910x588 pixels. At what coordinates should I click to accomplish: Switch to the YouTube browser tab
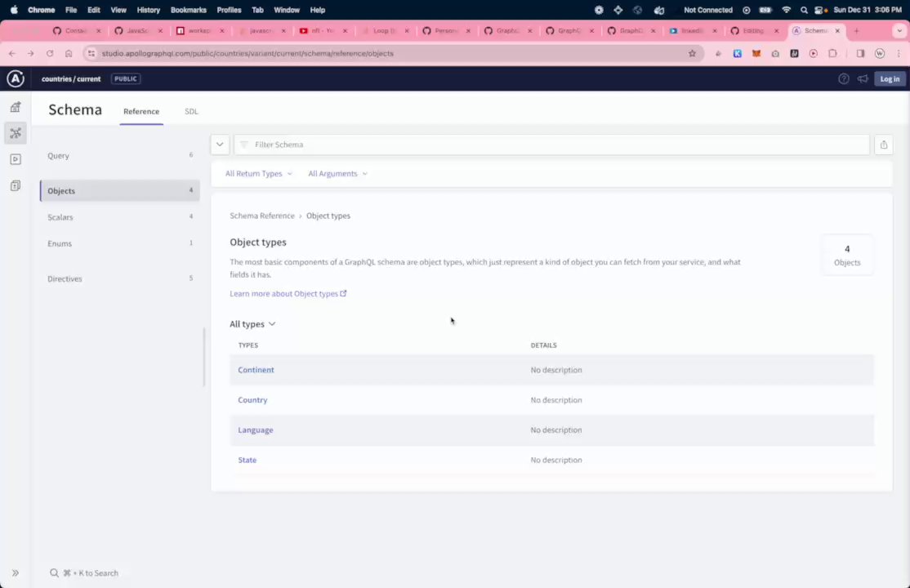[x=323, y=31]
